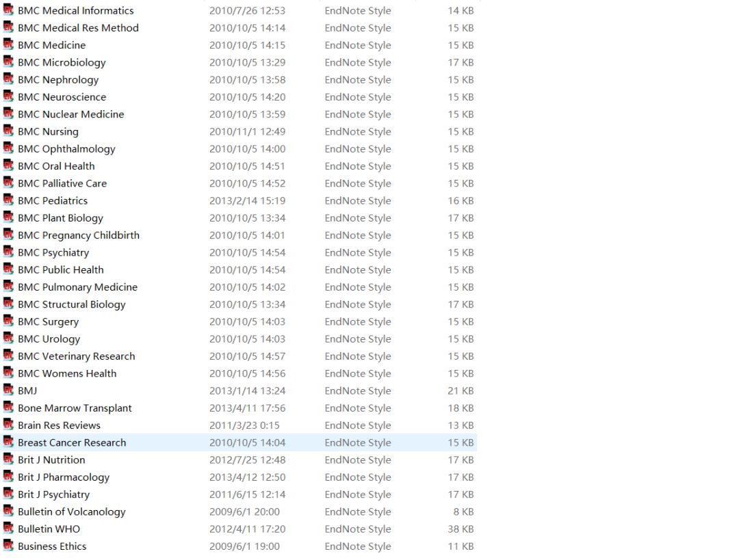Click the date 2010/7/26 12:53

pyautogui.click(x=248, y=10)
